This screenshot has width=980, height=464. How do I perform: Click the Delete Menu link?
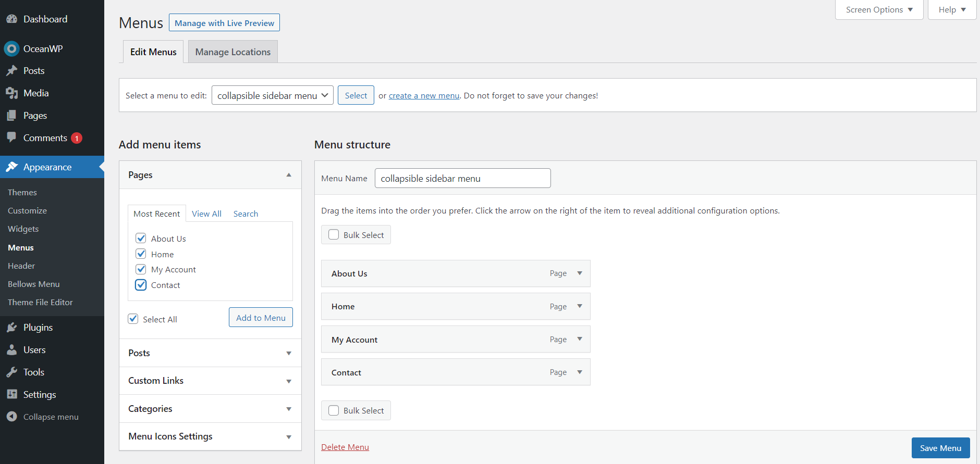tap(345, 447)
